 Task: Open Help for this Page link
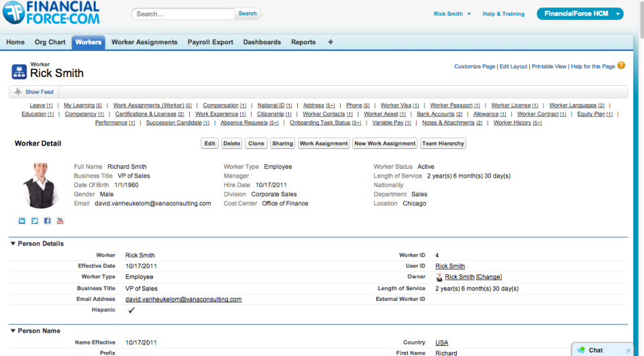click(592, 66)
